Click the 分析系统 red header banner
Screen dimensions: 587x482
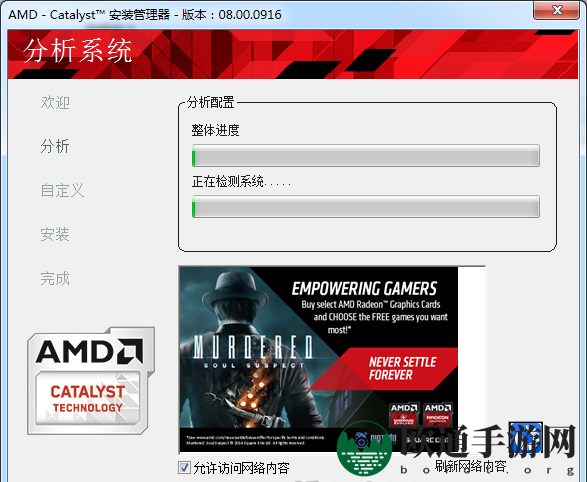coord(293,54)
